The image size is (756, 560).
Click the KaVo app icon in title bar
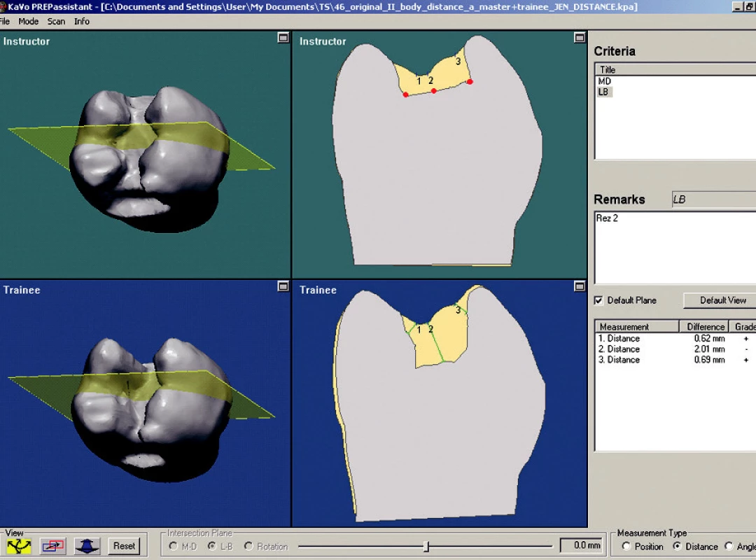(2, 7)
